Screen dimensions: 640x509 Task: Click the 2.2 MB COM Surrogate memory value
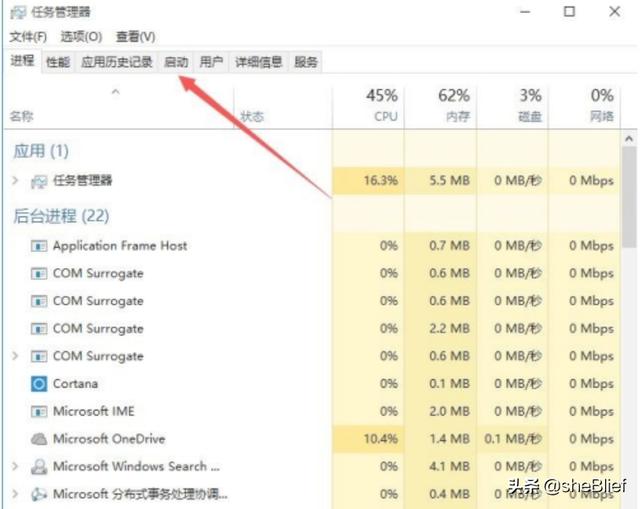(449, 329)
